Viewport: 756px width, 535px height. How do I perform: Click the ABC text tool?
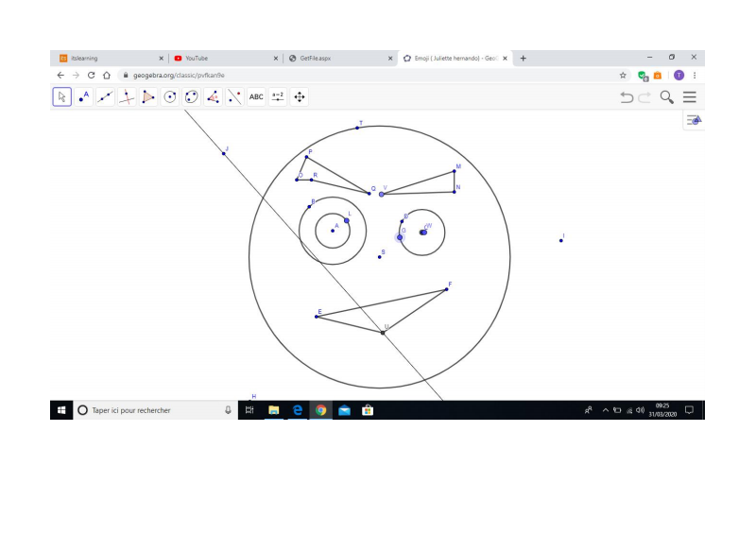click(256, 96)
